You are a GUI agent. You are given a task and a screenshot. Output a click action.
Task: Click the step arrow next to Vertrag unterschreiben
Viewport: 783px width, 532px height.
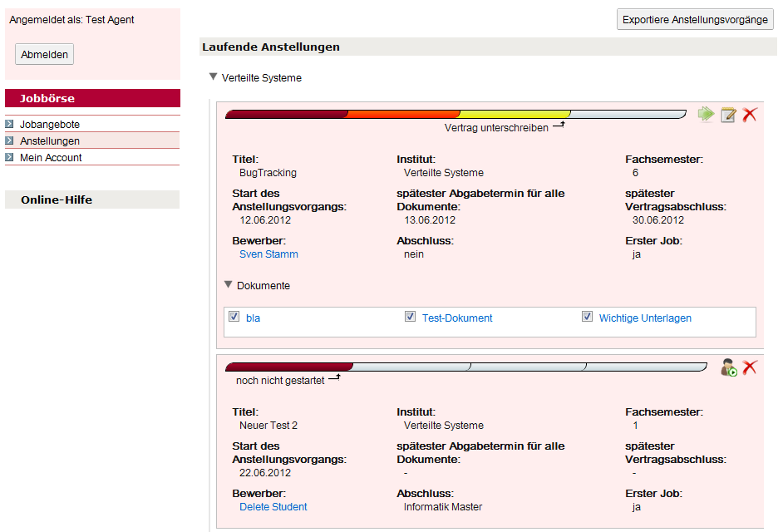[559, 125]
